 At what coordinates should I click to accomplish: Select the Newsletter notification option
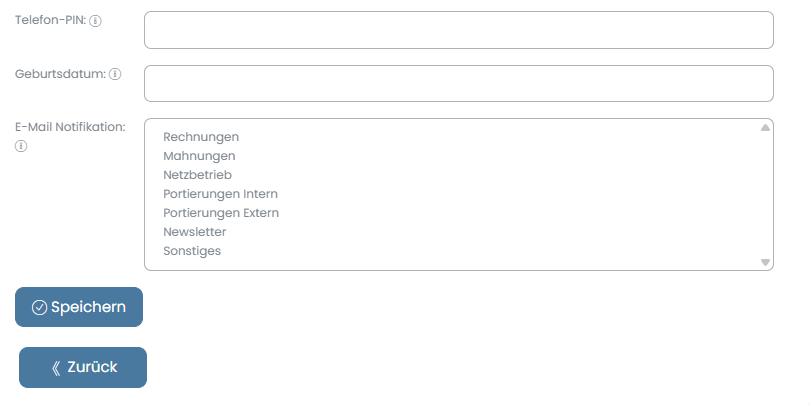(195, 232)
